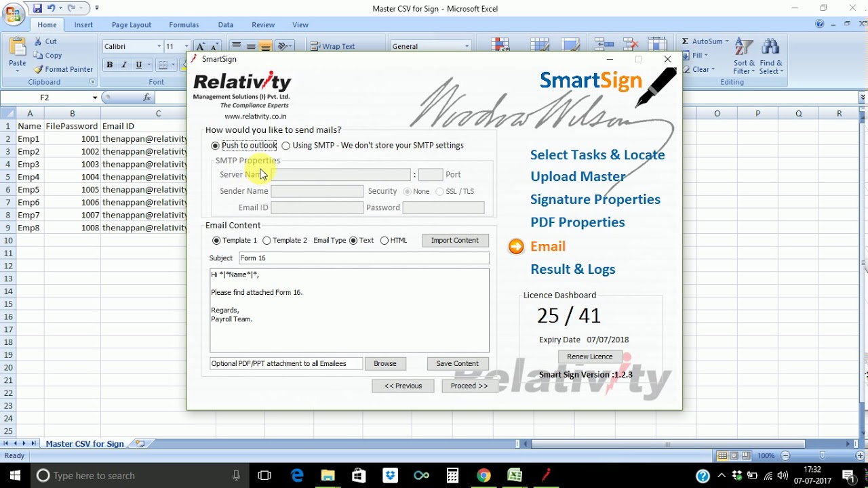Expand the Paste options arrow
The image size is (868, 488).
tap(18, 70)
